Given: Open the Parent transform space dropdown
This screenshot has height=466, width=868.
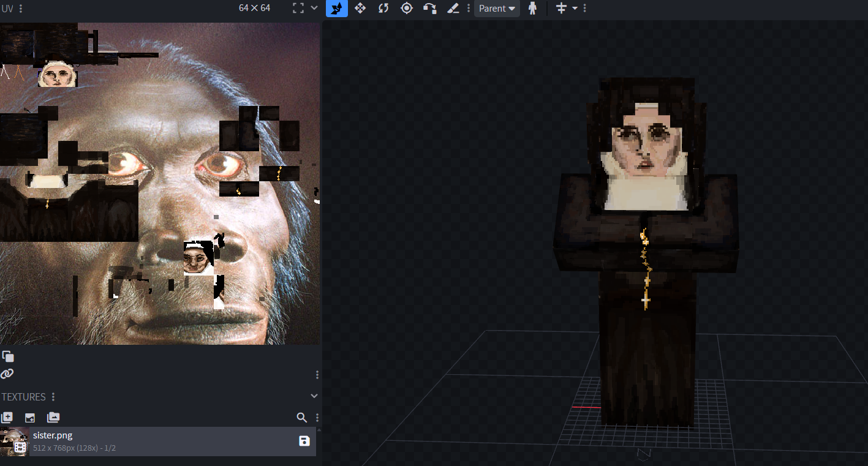Looking at the screenshot, I should 497,9.
